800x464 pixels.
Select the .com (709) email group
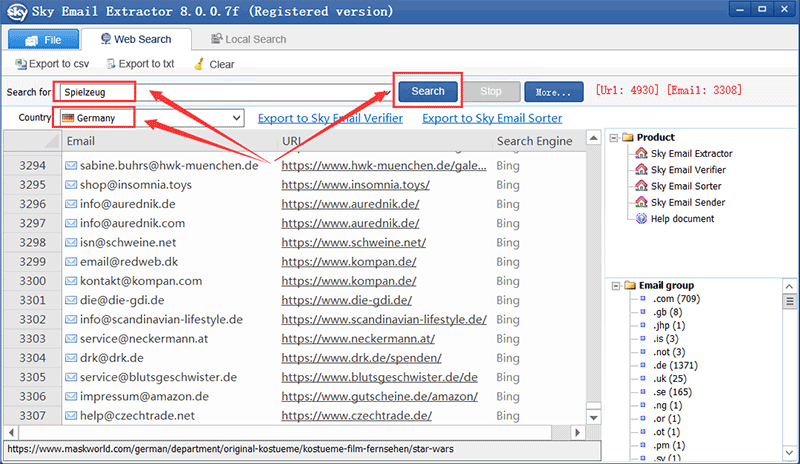677,299
